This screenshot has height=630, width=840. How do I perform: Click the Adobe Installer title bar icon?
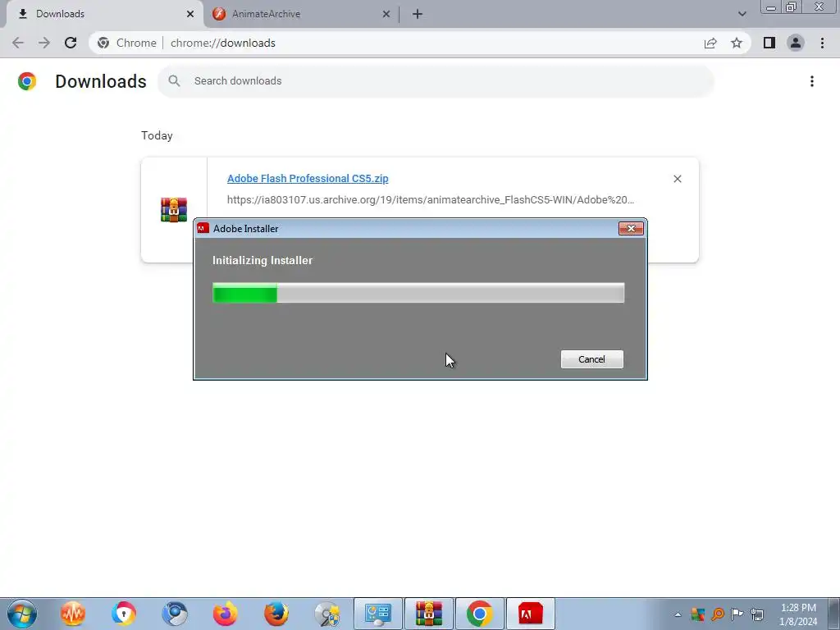[203, 228]
